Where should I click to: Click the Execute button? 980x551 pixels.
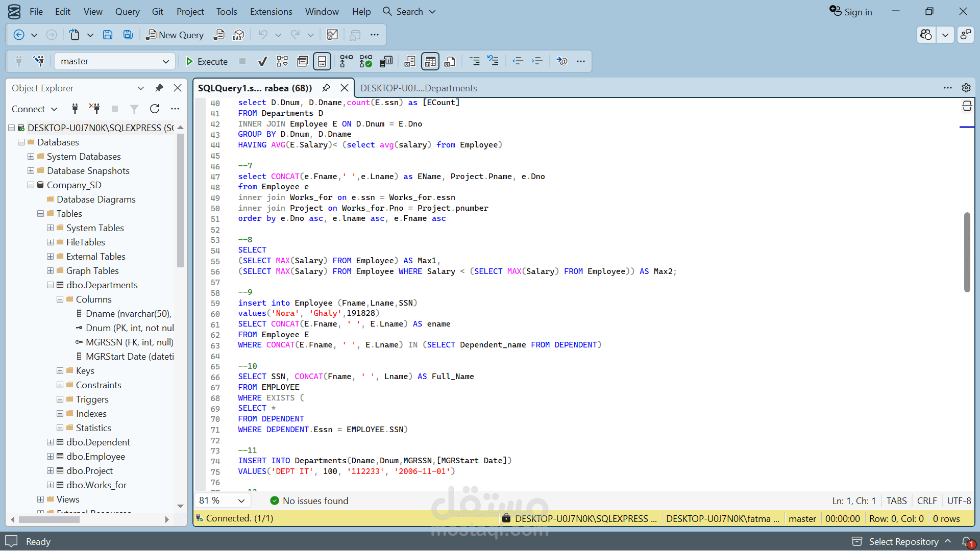point(207,61)
